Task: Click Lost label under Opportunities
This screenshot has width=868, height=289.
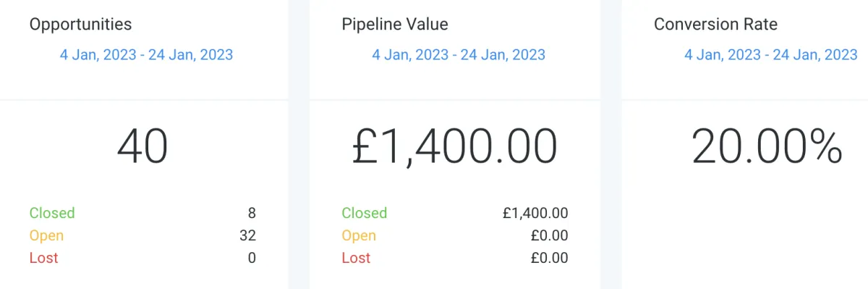Action: pyautogui.click(x=43, y=258)
